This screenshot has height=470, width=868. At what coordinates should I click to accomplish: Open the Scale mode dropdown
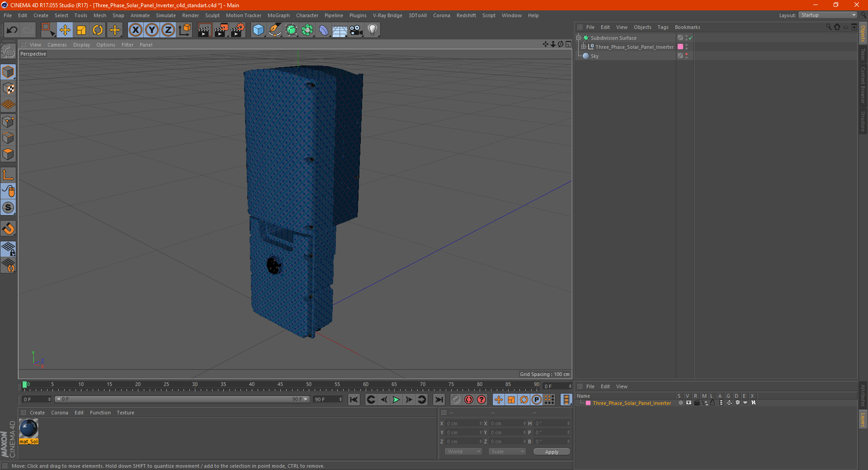tap(507, 451)
